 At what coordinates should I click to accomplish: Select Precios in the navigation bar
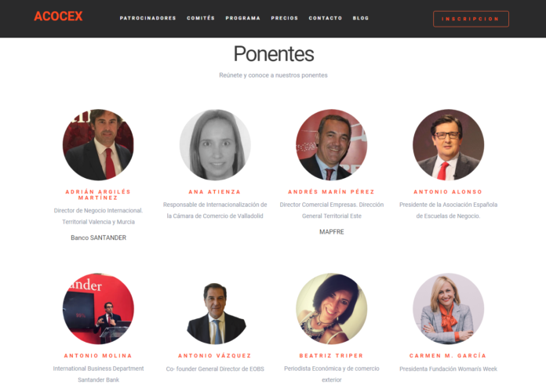click(285, 18)
